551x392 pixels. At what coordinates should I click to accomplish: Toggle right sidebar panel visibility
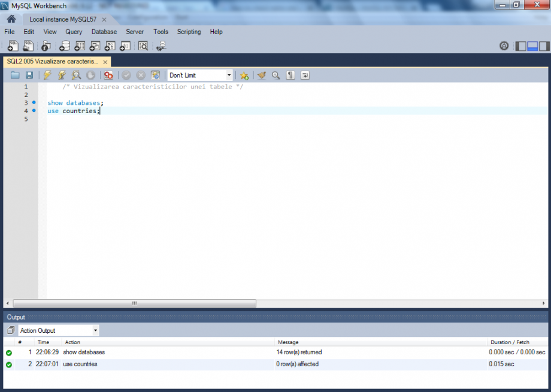(x=544, y=46)
